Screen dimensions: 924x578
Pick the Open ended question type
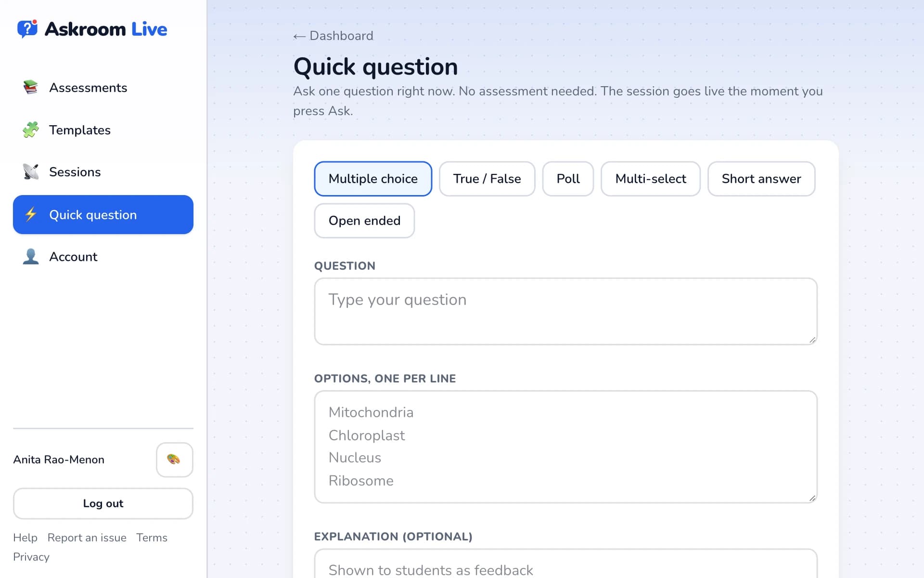tap(364, 221)
